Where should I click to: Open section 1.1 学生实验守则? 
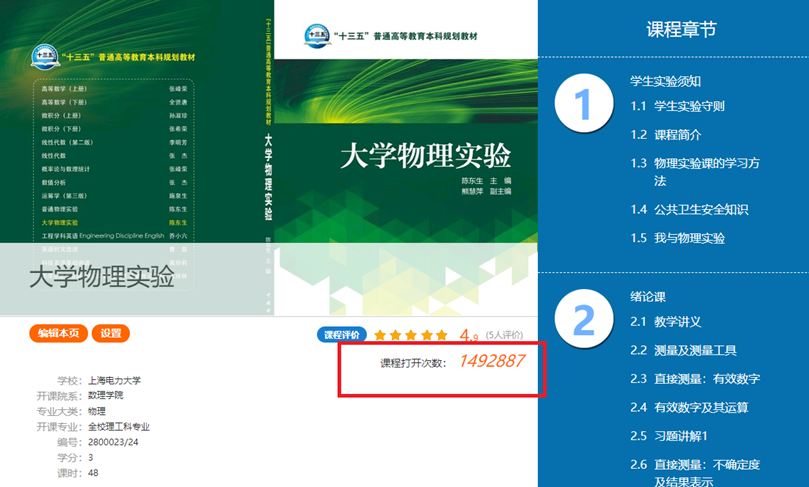click(677, 106)
